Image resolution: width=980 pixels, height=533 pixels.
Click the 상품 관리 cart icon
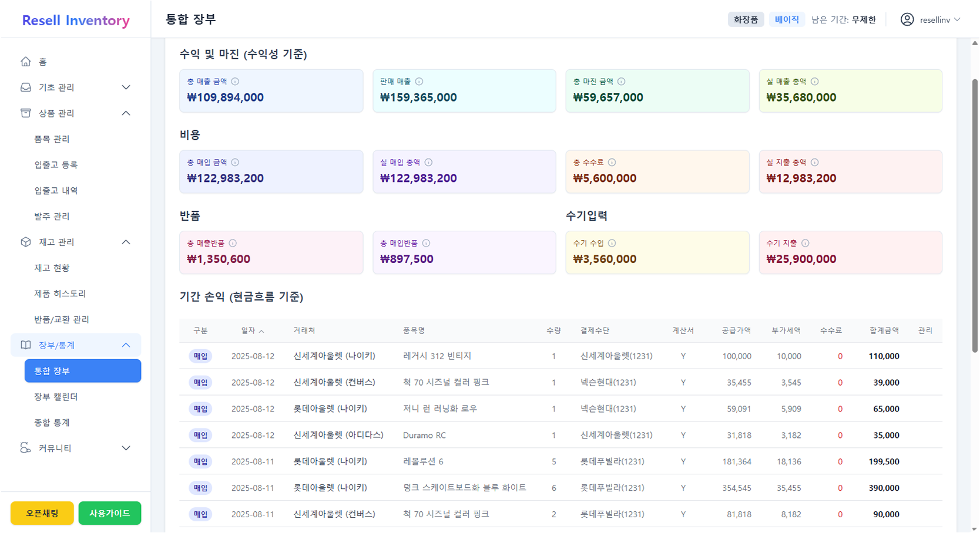pos(25,113)
